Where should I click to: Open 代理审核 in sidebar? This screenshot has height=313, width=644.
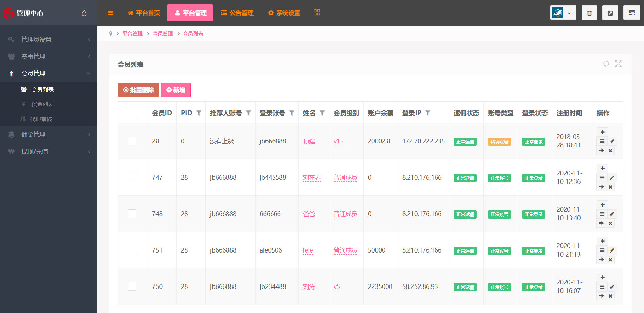41,119
